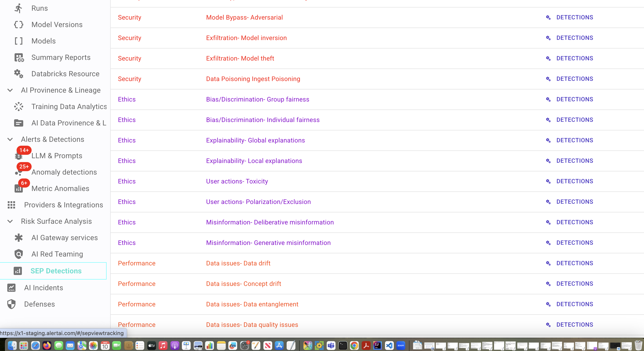Click the Model Versions curly braces icon
This screenshot has height=351, width=644.
point(18,25)
